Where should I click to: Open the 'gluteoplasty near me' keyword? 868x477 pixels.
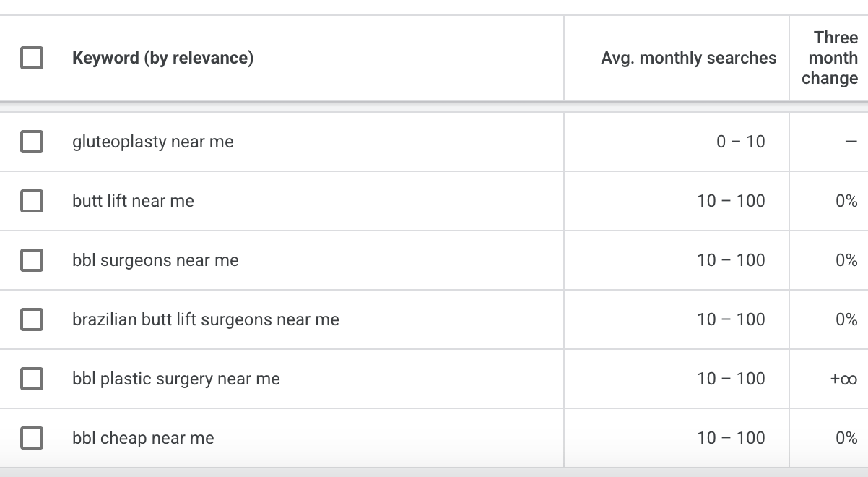click(x=153, y=142)
